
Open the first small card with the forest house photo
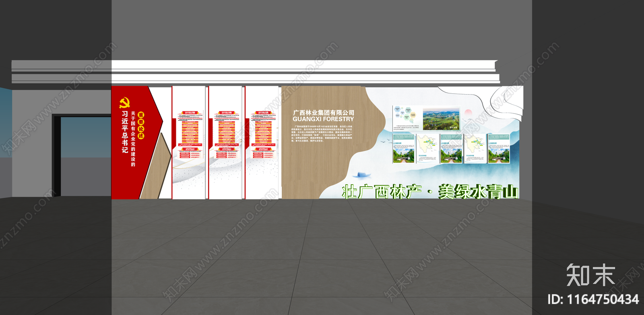(x=404, y=149)
